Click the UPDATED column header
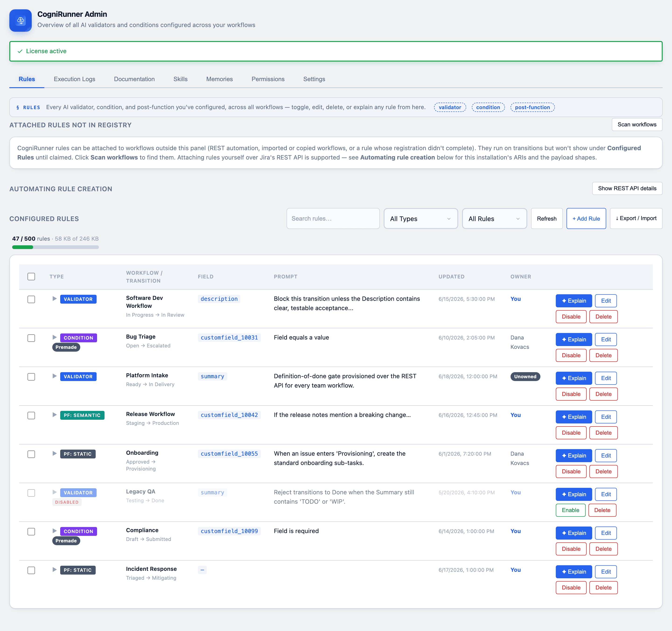This screenshot has width=672, height=631. click(x=451, y=277)
